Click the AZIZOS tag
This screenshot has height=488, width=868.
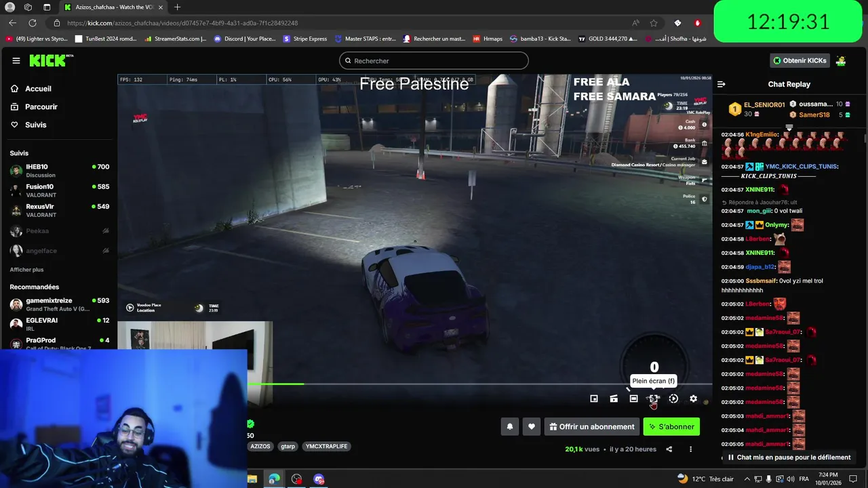(x=260, y=447)
